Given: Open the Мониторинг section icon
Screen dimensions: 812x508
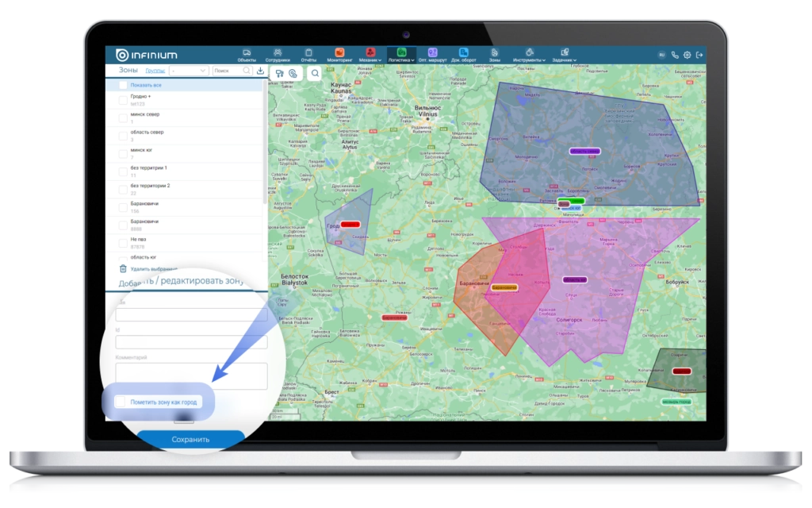Looking at the screenshot, I should tap(339, 53).
